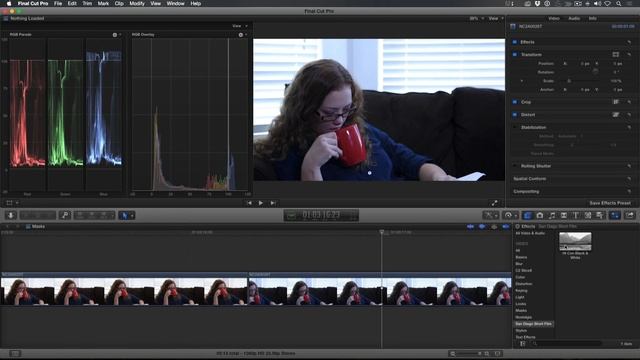Open the Select arrow tool menu

point(127,215)
